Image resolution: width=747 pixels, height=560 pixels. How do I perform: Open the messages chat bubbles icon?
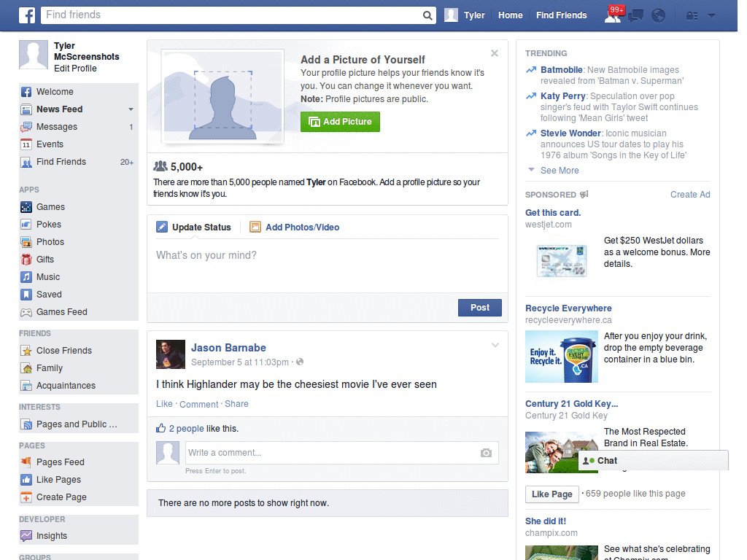click(x=635, y=16)
